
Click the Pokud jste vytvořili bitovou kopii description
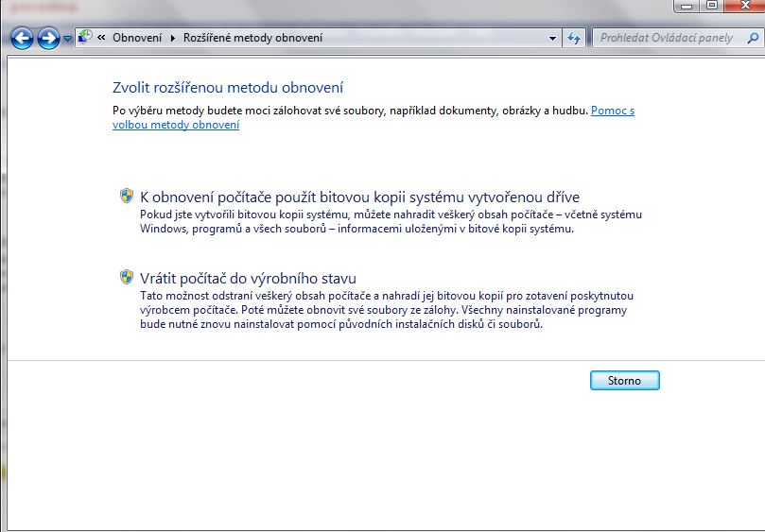pos(391,221)
